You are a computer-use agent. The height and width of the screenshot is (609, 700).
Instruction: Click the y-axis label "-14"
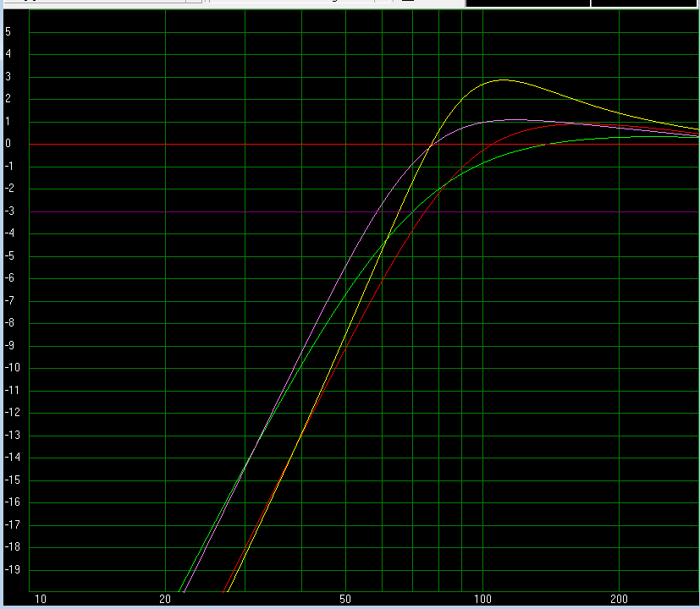click(x=12, y=458)
